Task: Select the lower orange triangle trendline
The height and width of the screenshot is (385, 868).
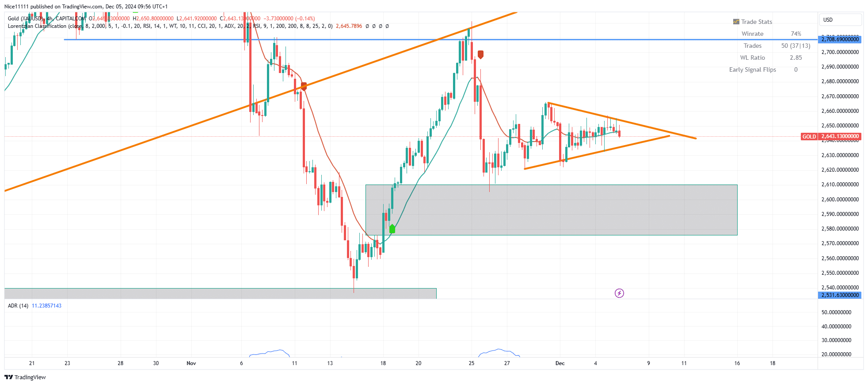Action: [x=597, y=152]
